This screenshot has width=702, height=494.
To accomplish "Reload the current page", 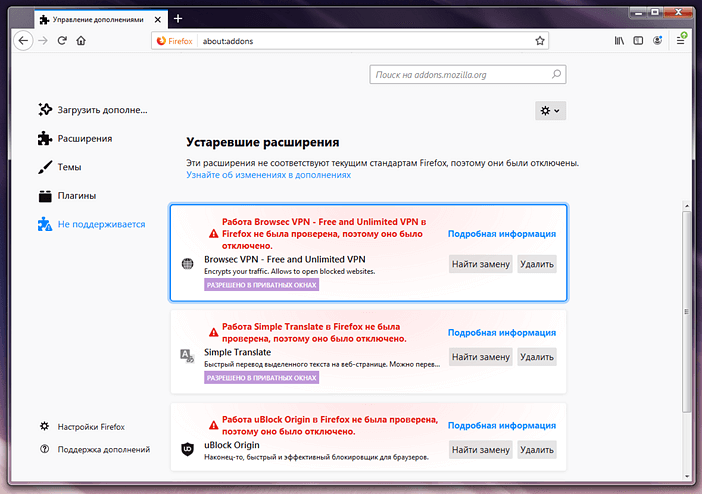I will click(x=62, y=41).
